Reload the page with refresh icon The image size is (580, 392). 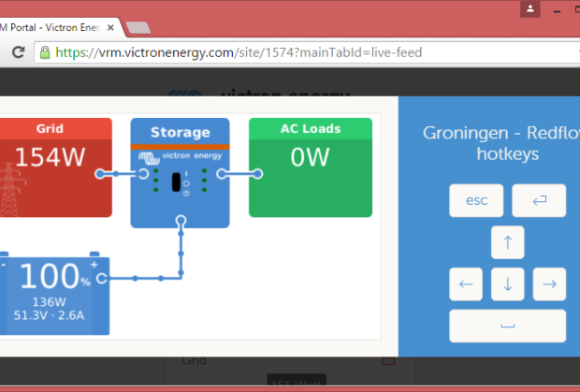(17, 53)
